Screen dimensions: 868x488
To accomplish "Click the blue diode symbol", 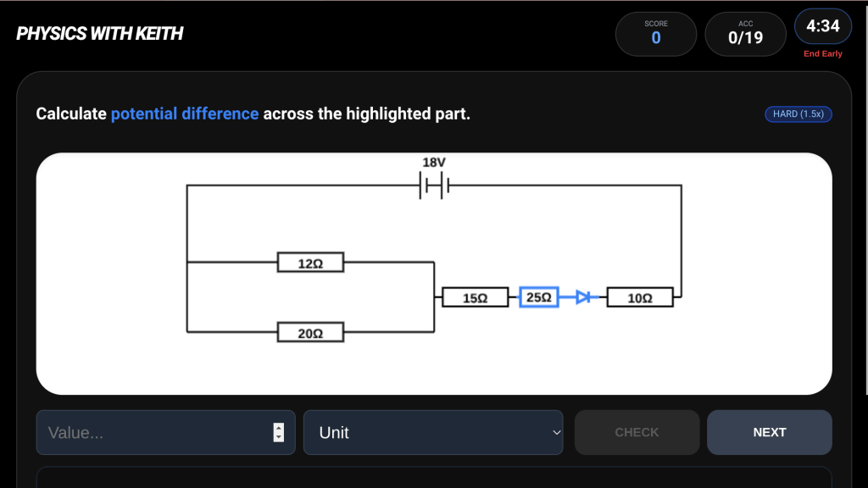I will (x=583, y=297).
